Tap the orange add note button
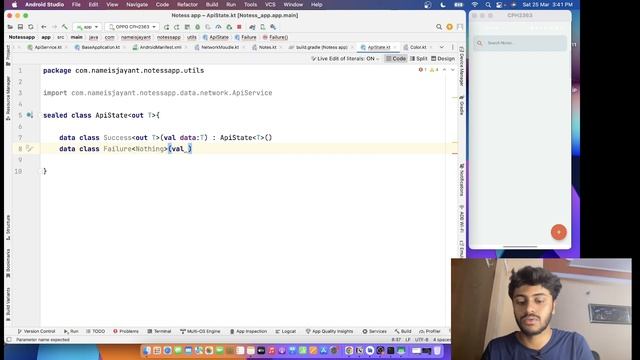The width and height of the screenshot is (640, 360). point(559,232)
